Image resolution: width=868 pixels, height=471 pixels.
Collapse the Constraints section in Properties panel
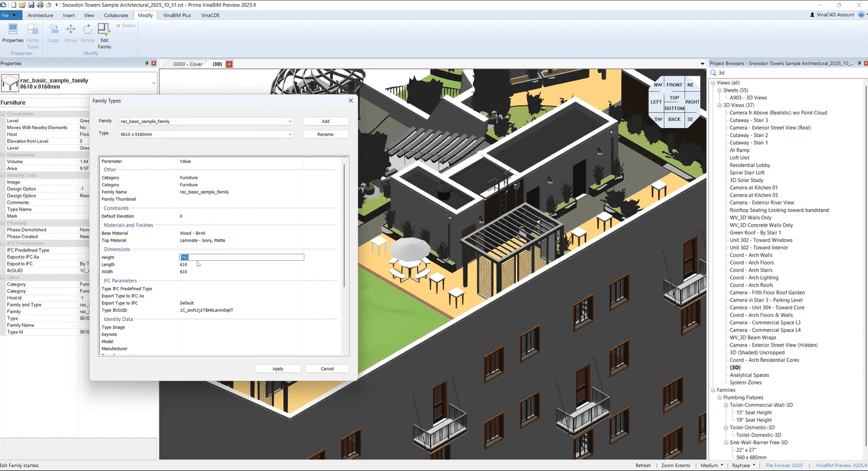pyautogui.click(x=3, y=114)
